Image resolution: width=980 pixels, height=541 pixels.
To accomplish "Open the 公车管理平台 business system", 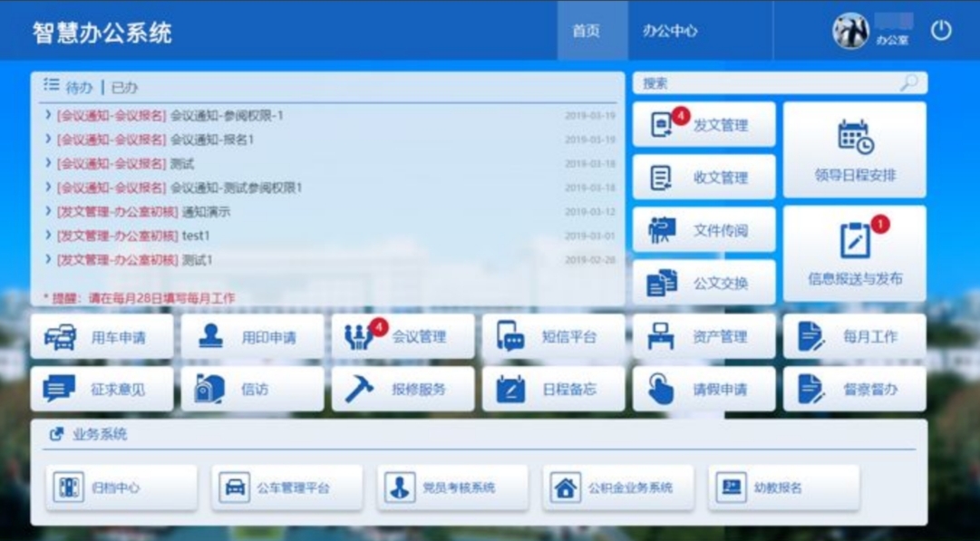I will click(x=286, y=488).
